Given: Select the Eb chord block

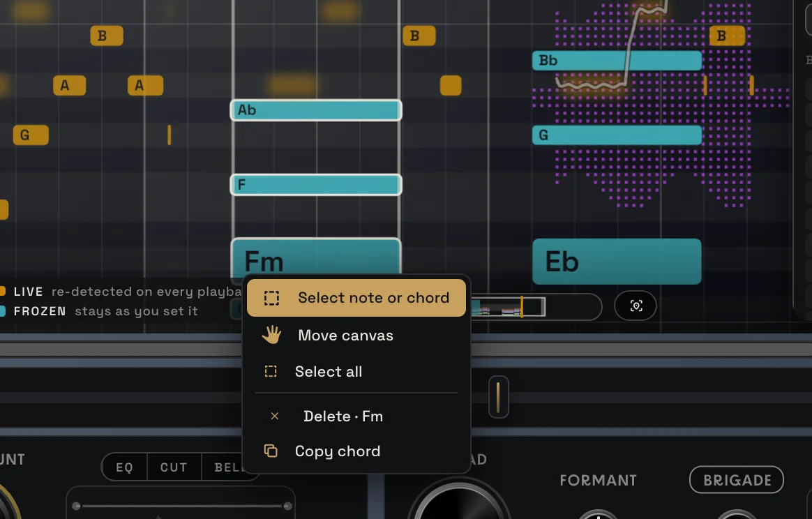Looking at the screenshot, I should tap(617, 261).
